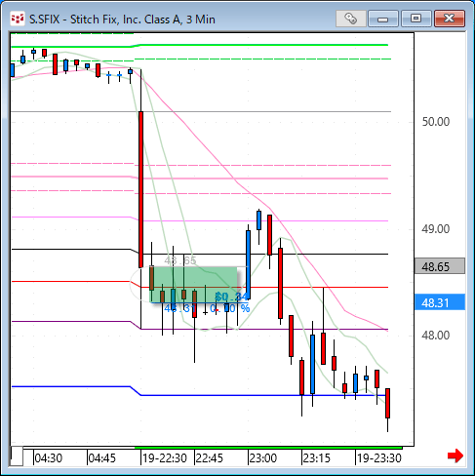Click the 19-22:30 time axis label

[165, 458]
